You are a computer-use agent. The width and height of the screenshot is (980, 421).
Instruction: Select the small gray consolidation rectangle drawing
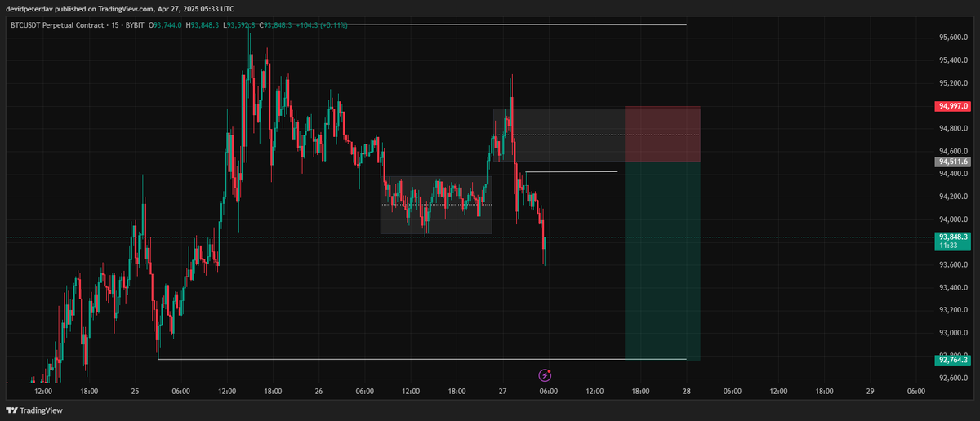(436, 205)
